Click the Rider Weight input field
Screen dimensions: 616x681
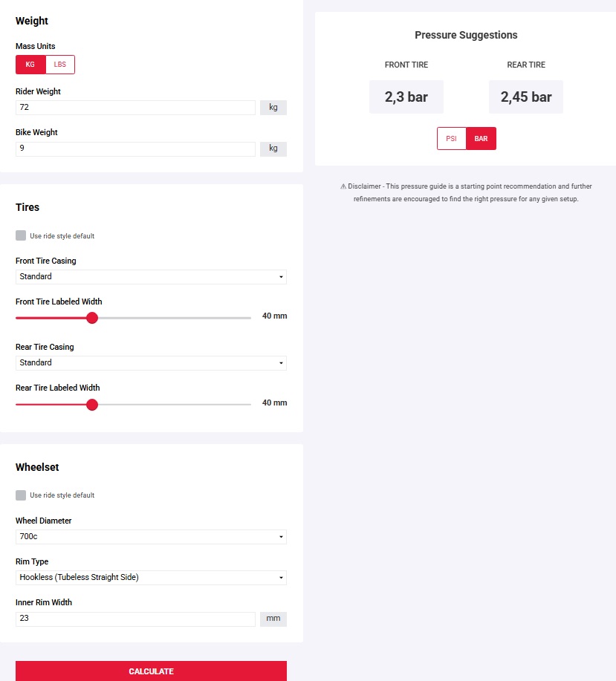[135, 108]
